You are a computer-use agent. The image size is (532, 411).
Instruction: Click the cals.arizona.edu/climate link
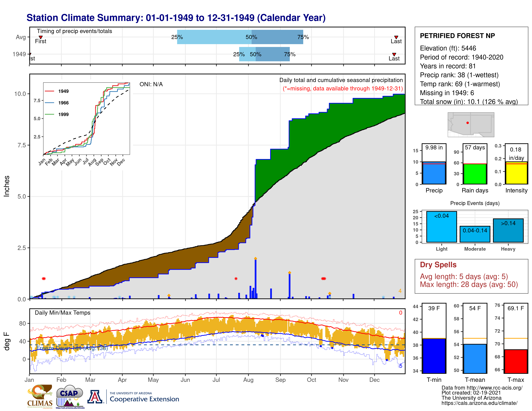tap(479, 403)
